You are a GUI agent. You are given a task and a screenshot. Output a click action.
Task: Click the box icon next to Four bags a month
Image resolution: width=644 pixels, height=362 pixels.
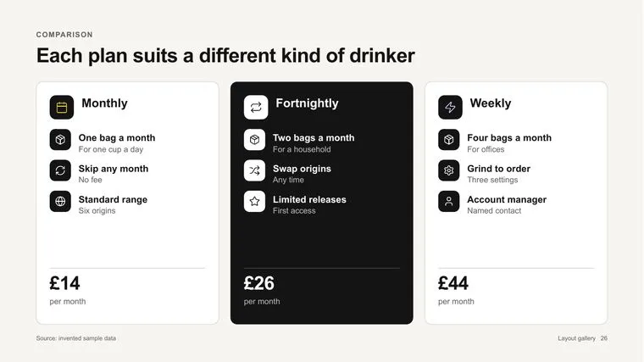tap(449, 140)
